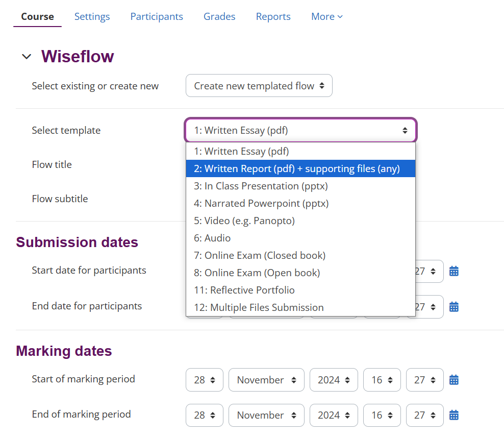Go to the Settings tab

pos(92,16)
